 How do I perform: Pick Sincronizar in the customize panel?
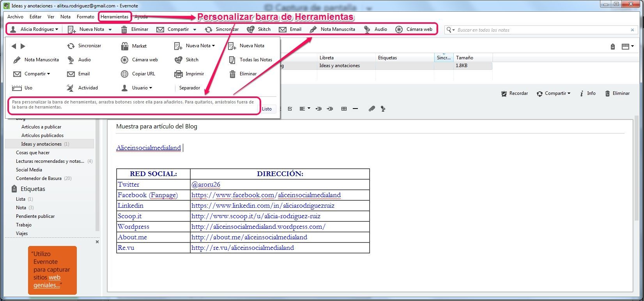click(x=84, y=46)
